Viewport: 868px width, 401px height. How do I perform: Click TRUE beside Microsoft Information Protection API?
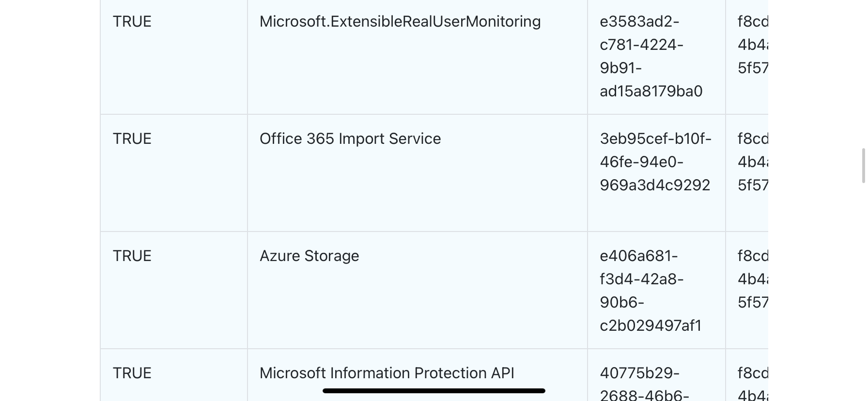tap(132, 373)
